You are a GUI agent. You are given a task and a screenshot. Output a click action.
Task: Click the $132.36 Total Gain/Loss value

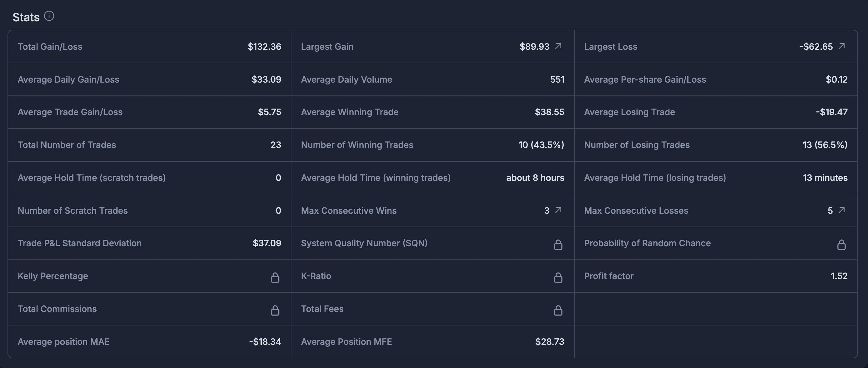(264, 47)
